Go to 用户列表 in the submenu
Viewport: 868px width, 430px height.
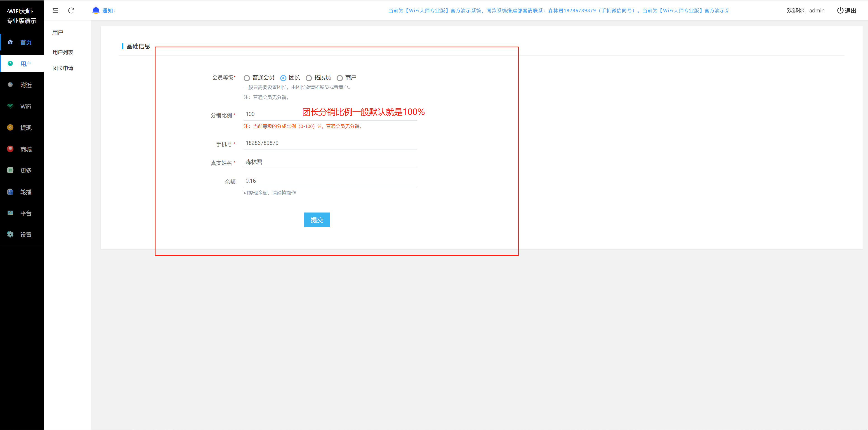[x=63, y=52]
